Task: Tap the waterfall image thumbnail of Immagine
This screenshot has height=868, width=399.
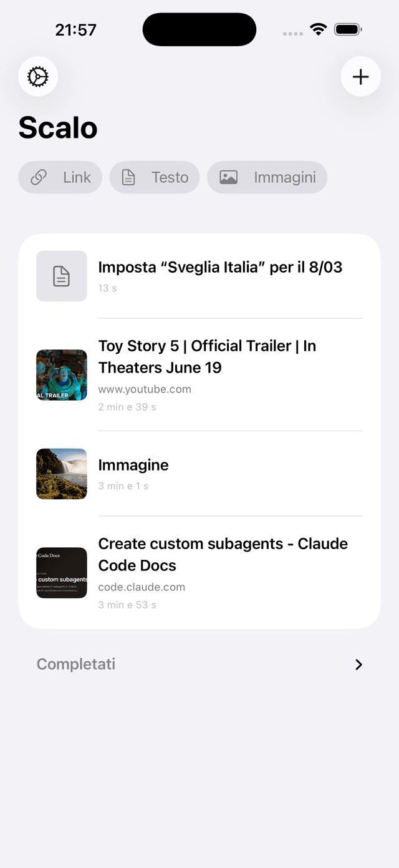Action: coord(61,474)
